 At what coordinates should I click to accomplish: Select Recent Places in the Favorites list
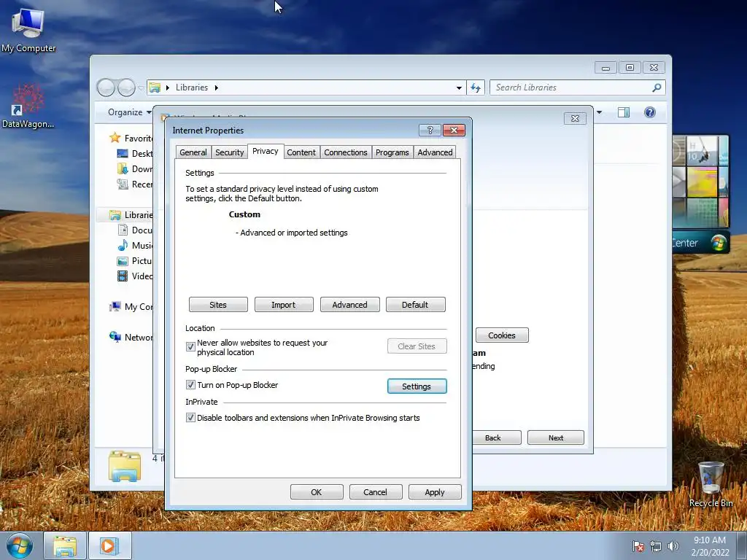(135, 184)
